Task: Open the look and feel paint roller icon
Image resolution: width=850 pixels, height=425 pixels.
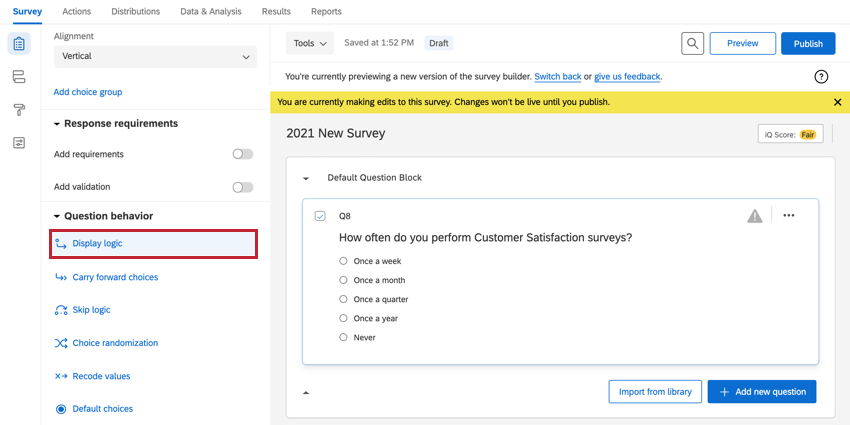Action: 19,110
